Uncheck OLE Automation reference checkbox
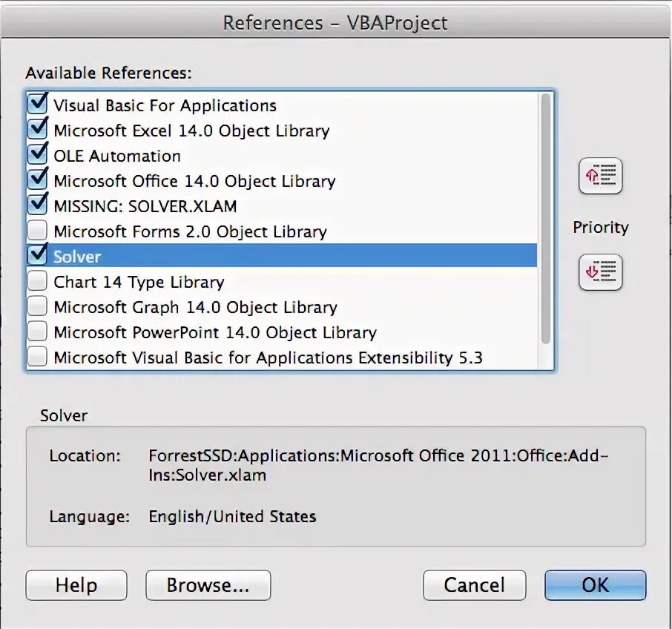 click(x=37, y=155)
